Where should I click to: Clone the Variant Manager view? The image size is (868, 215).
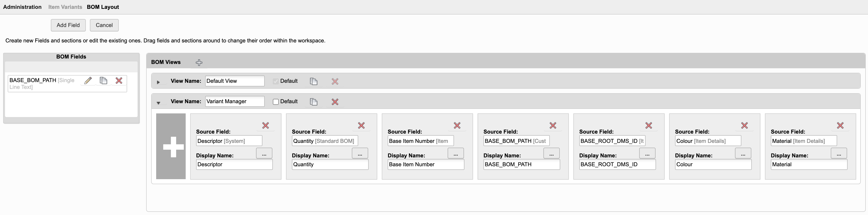click(314, 102)
